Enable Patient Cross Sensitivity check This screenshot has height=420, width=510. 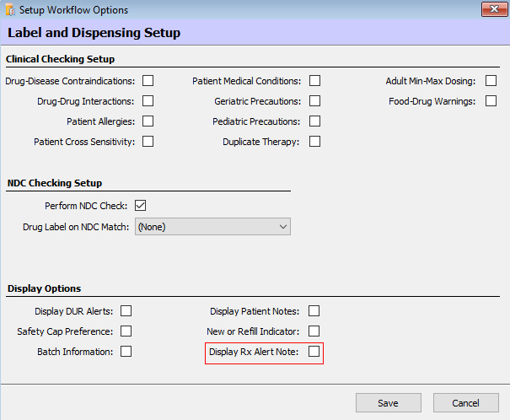148,142
